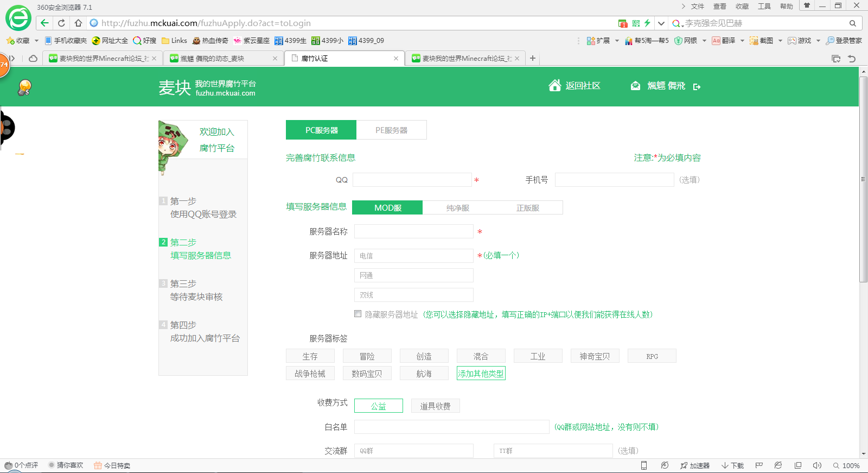Viewport: 868px width, 473px height.
Task: Switch to the 纯净服 tab
Action: click(x=457, y=207)
